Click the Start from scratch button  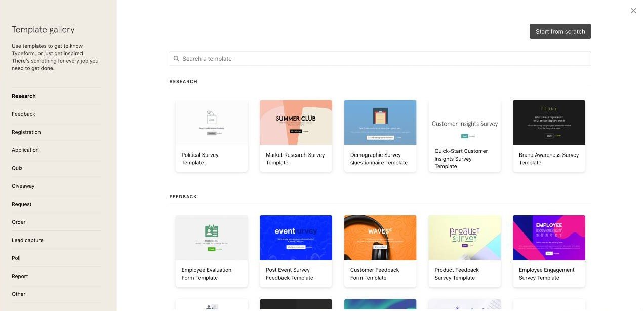pos(560,31)
